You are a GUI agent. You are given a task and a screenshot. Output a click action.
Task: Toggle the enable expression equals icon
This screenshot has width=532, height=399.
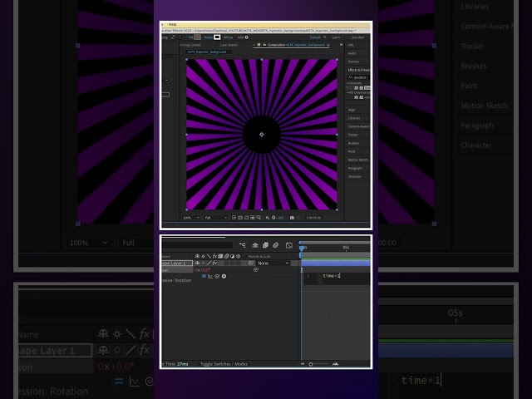[204, 276]
